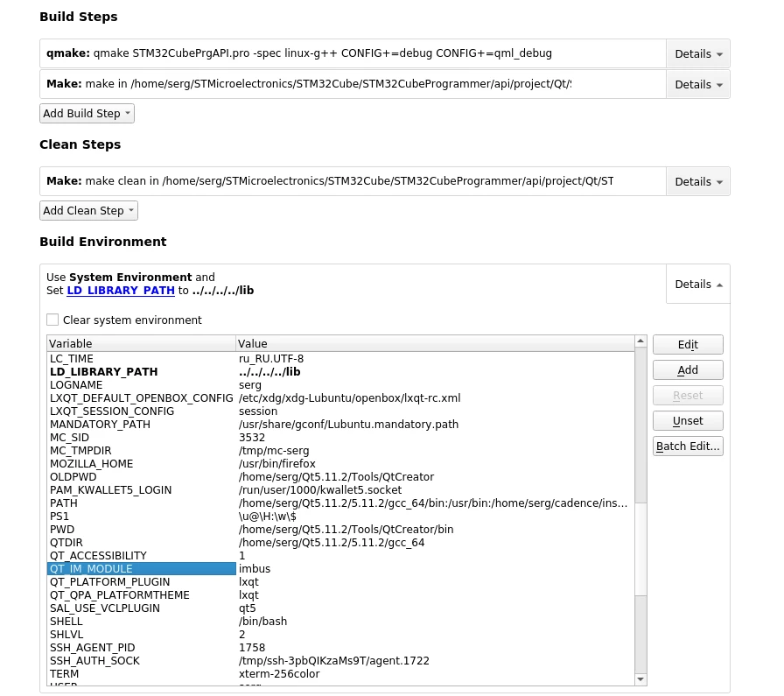The width and height of the screenshot is (784, 696).
Task: Click the scrollbar down arrow
Action: [640, 679]
